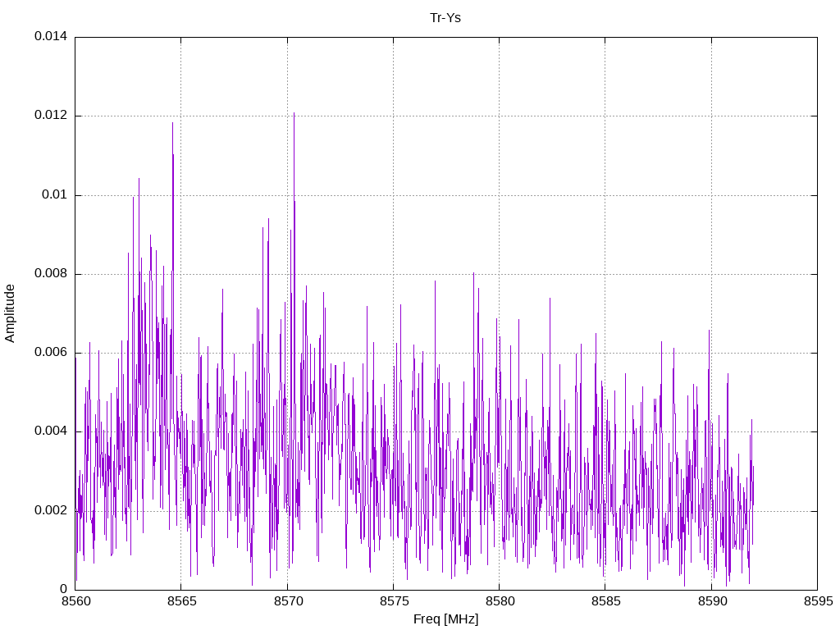Select the 8585 x-axis tick label

[x=605, y=601]
